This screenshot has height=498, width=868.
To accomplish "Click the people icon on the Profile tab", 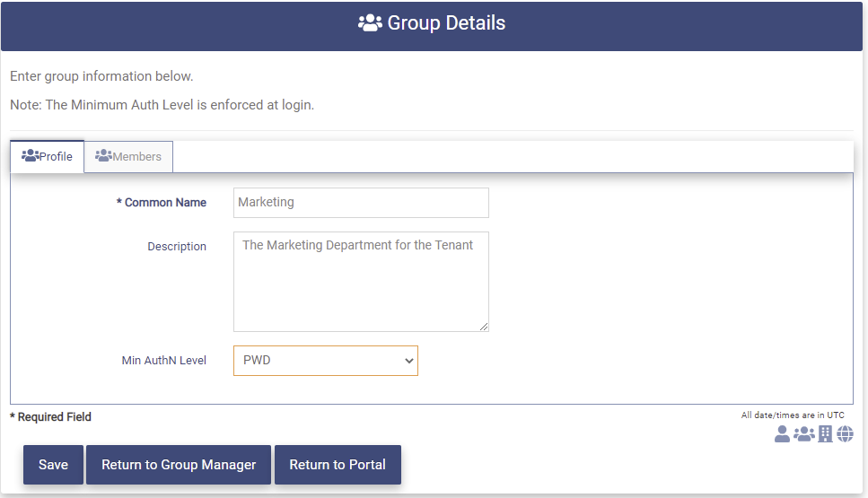I will [31, 156].
